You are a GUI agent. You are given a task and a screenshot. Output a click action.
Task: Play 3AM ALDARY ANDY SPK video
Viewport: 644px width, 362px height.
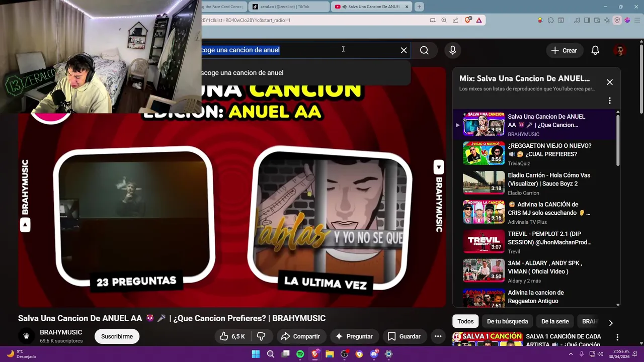pos(534,271)
